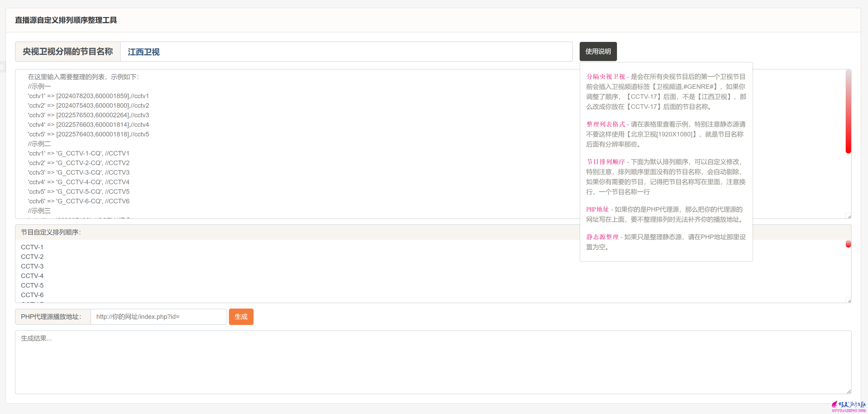Click line 'cctv5' => 'G_CCTV-5-CQ'
Screen dimensions: 868x414
79,192
